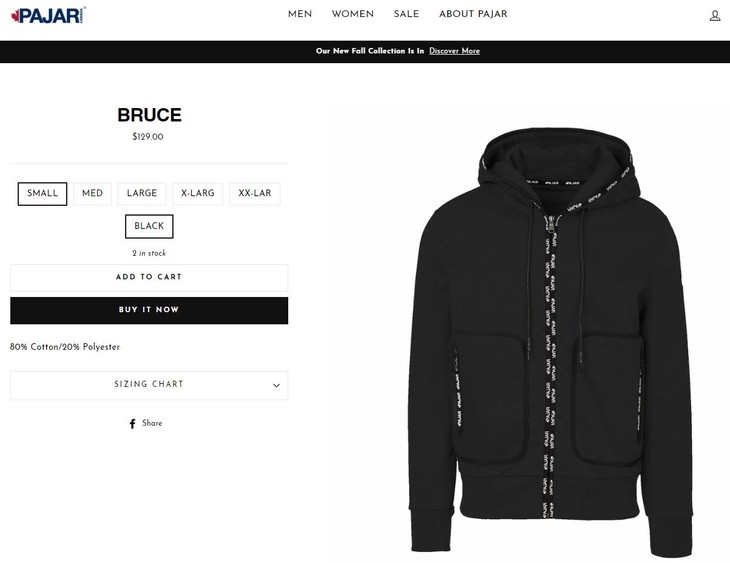Open the account profile icon
This screenshot has height=563, width=730.
pos(715,16)
